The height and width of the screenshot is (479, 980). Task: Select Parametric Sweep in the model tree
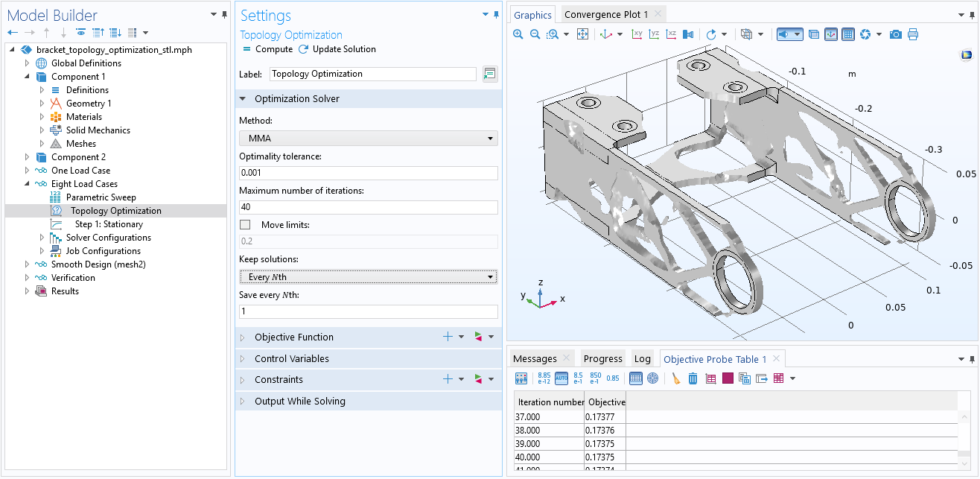tap(101, 197)
